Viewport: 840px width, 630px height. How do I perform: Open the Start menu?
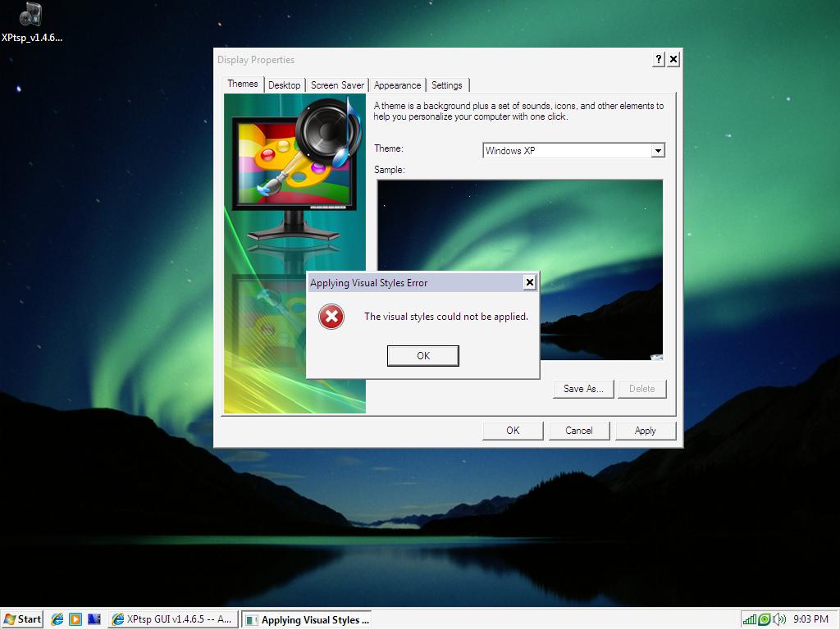point(22,620)
